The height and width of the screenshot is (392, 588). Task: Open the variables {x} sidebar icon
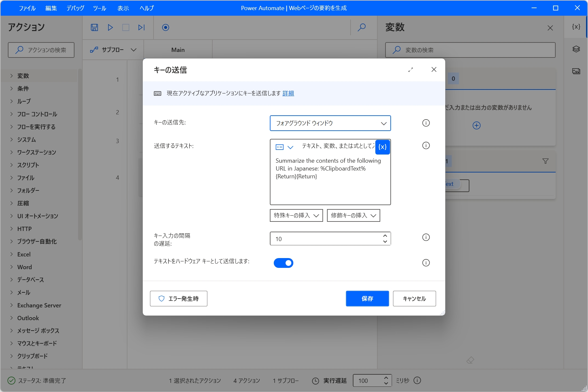pos(576,27)
